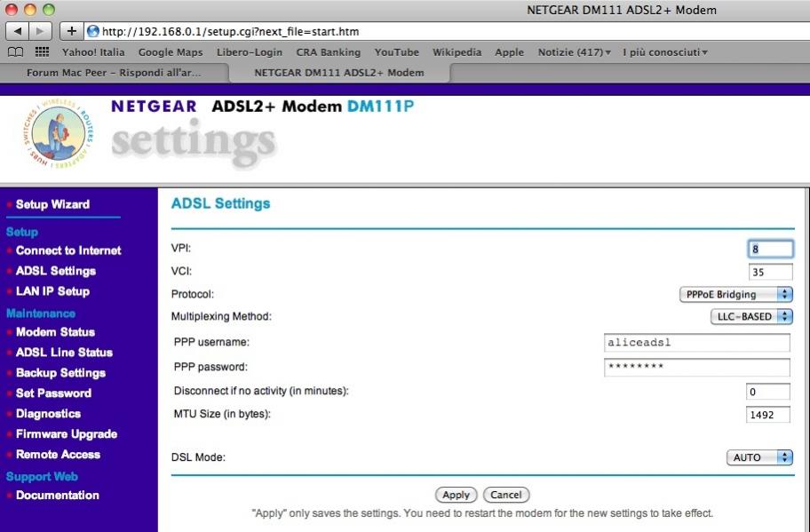This screenshot has width=810, height=532.
Task: Open Protocol dropdown PPPoE Bridging
Action: pos(736,294)
